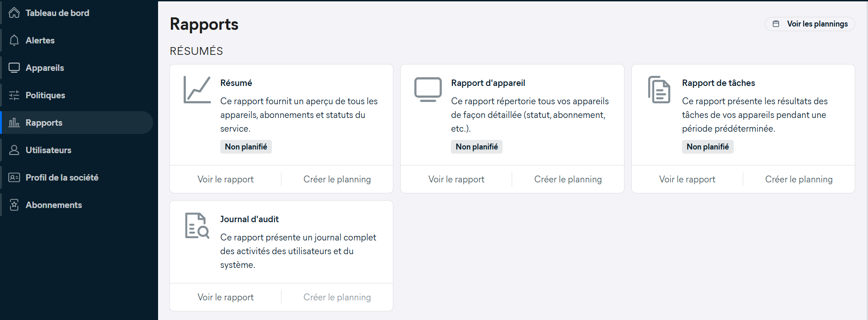View the Résumé report
The image size is (868, 320).
pos(225,179)
